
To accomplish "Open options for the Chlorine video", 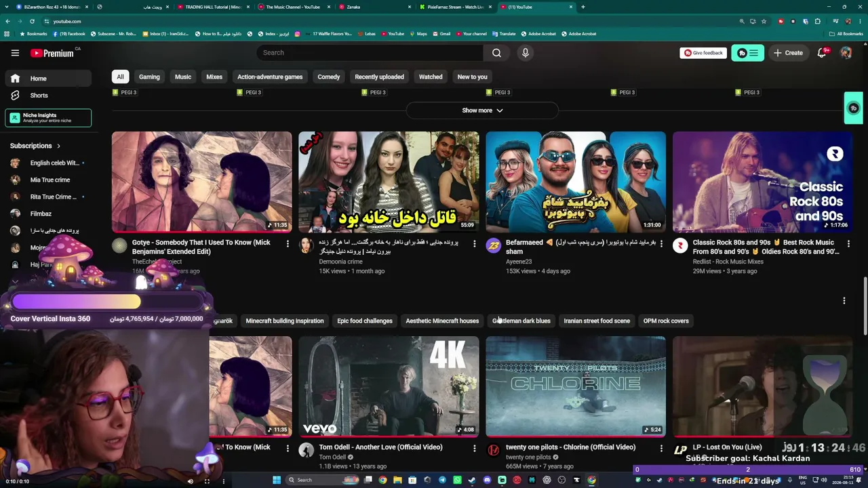I will 661,448.
